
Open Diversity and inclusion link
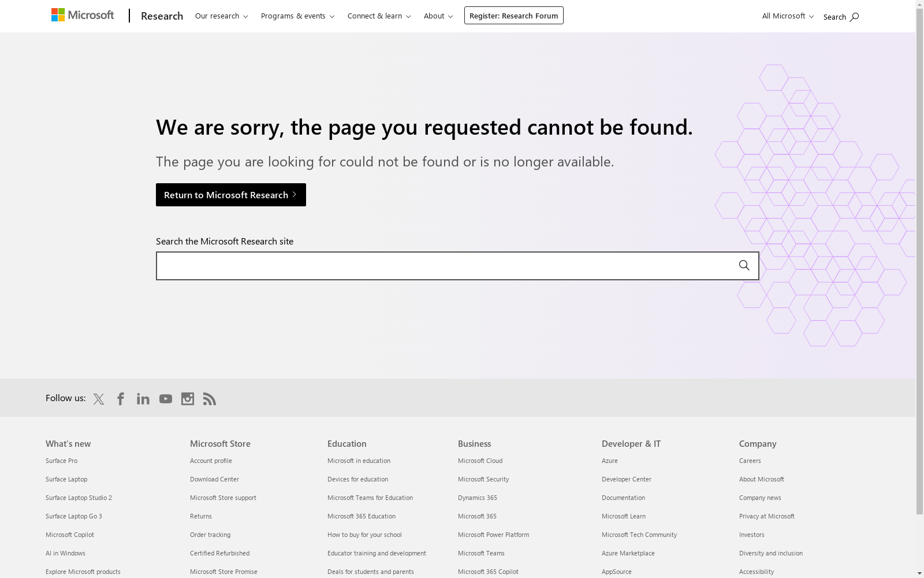(x=771, y=553)
